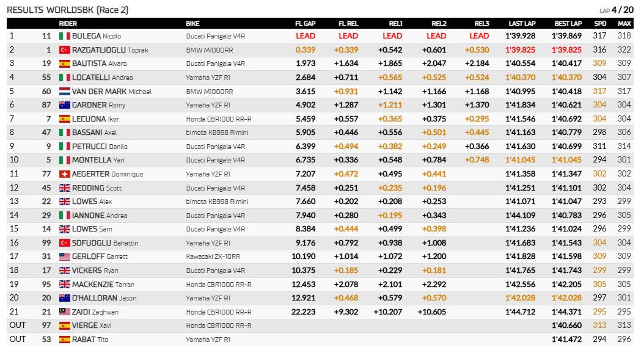Click the Turkish flag beside SOFUOGLU Bahattin
The width and height of the screenshot is (644, 353).
(x=65, y=243)
